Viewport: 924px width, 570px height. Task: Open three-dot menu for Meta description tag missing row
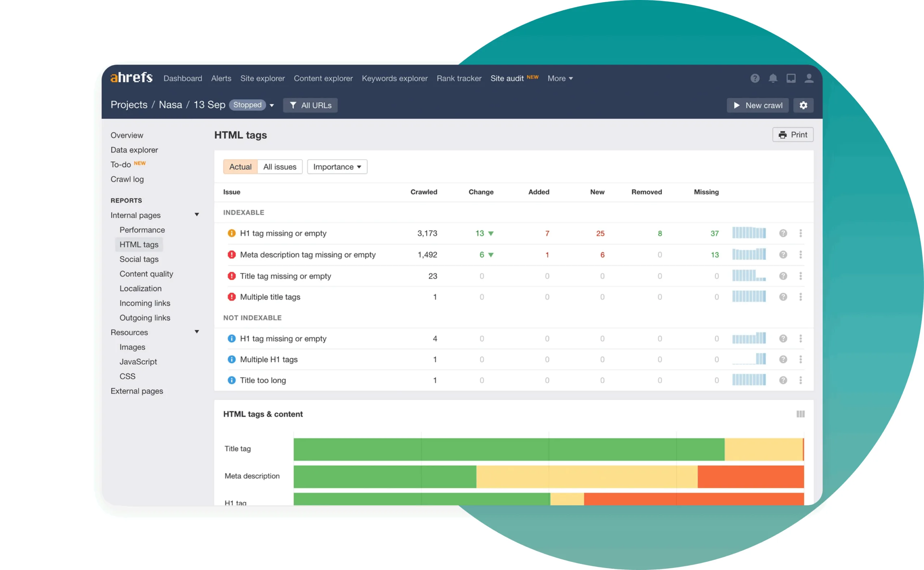pos(801,255)
